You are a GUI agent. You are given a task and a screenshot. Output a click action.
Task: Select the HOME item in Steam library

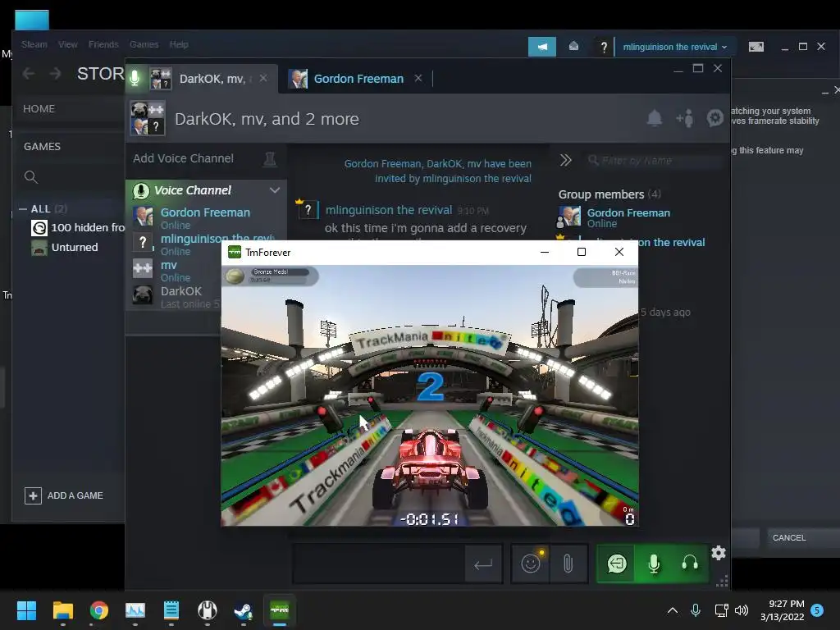(x=39, y=109)
